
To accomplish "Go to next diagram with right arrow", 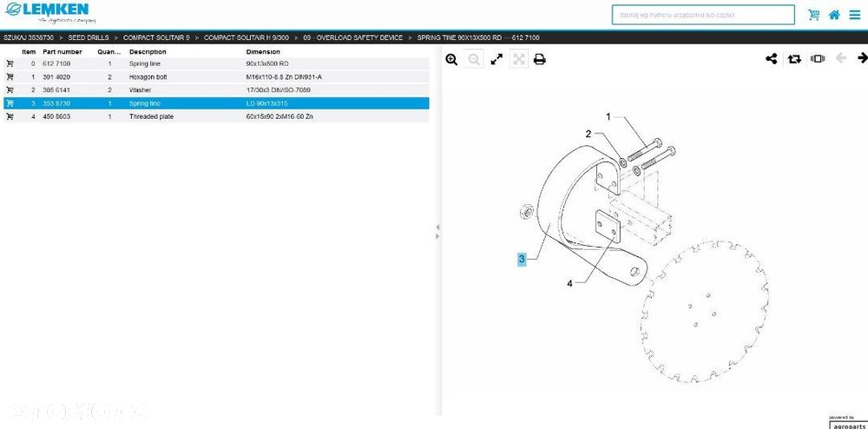I will tap(862, 58).
